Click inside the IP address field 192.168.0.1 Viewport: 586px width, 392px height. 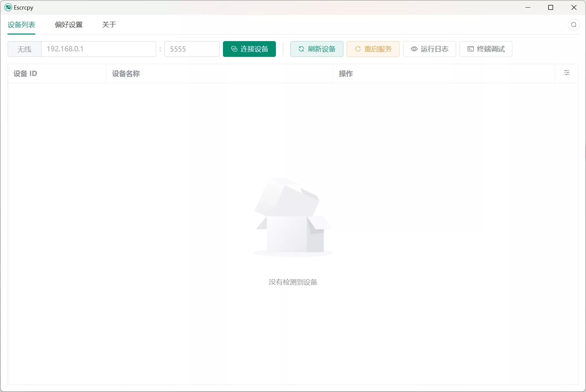coord(99,49)
